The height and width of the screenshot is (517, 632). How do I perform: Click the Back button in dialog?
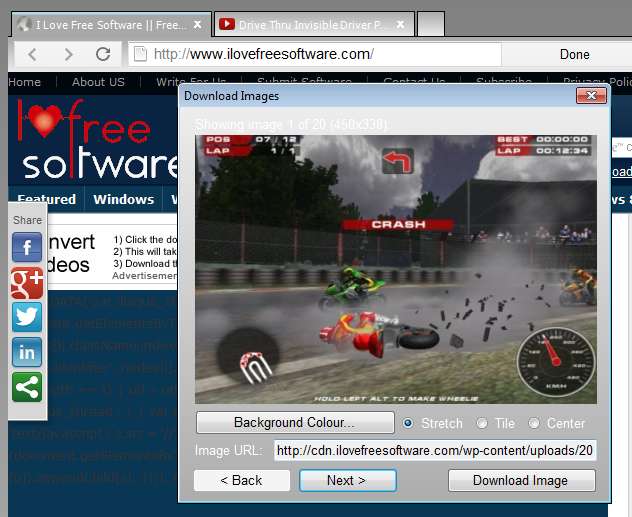[241, 480]
